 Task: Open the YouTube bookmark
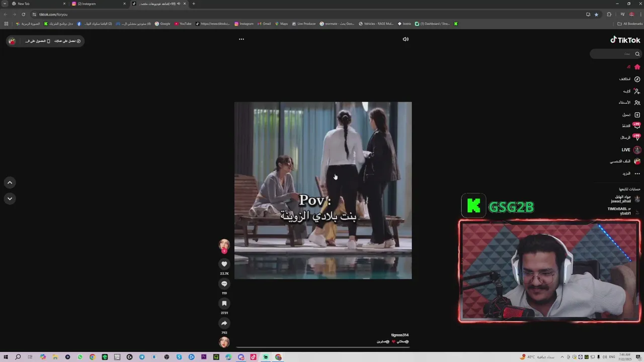click(183, 24)
